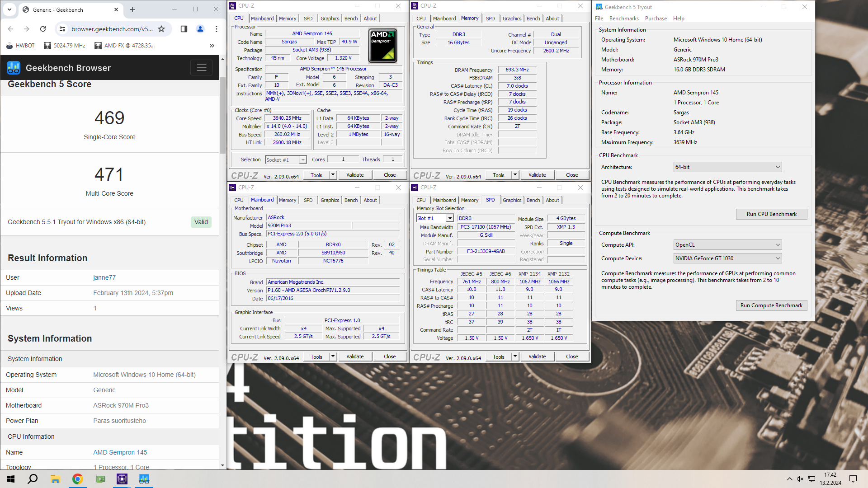
Task: Show more bookmarks chevron
Action: click(x=212, y=46)
